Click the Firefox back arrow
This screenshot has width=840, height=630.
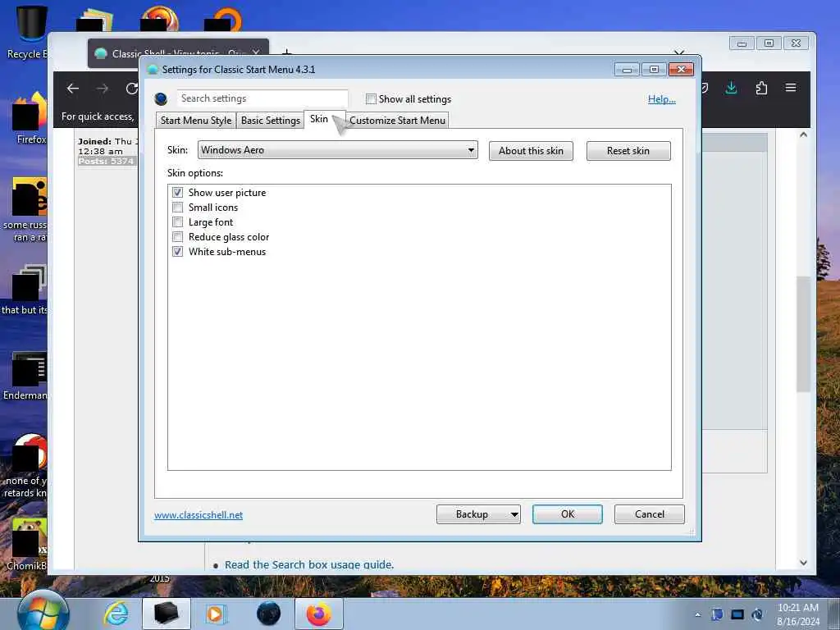(x=73, y=89)
